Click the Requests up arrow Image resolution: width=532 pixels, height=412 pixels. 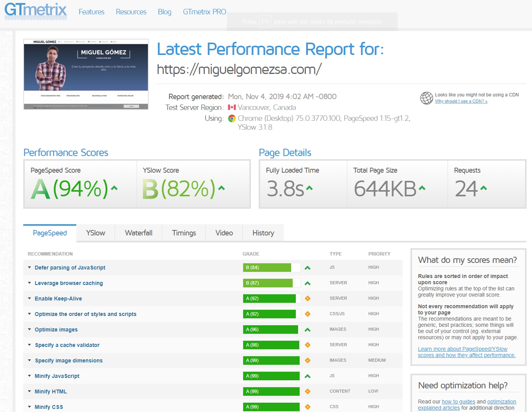pos(484,188)
